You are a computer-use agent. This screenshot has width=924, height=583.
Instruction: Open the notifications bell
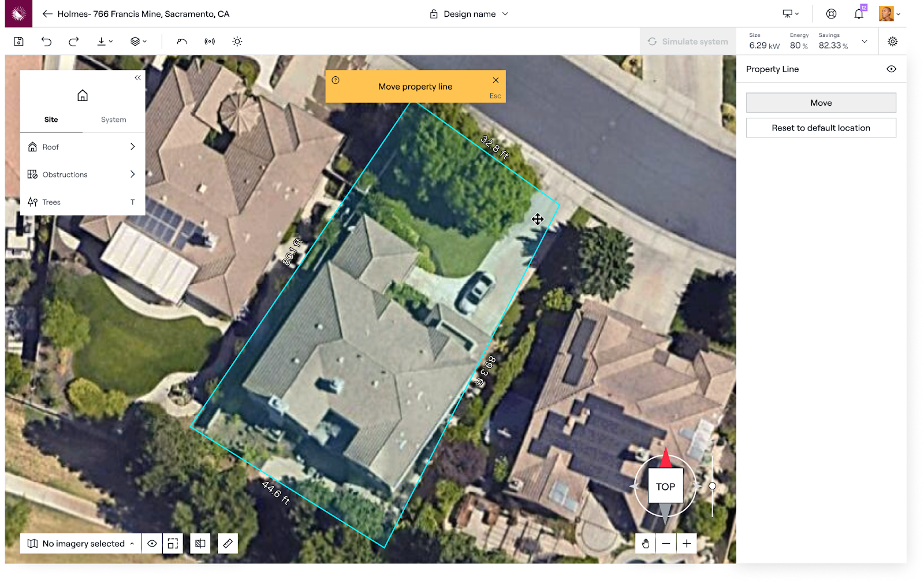(x=859, y=14)
